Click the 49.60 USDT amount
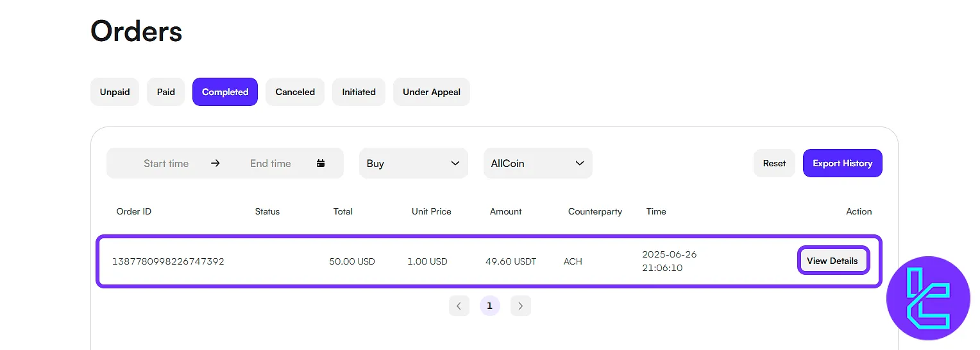 click(x=511, y=261)
